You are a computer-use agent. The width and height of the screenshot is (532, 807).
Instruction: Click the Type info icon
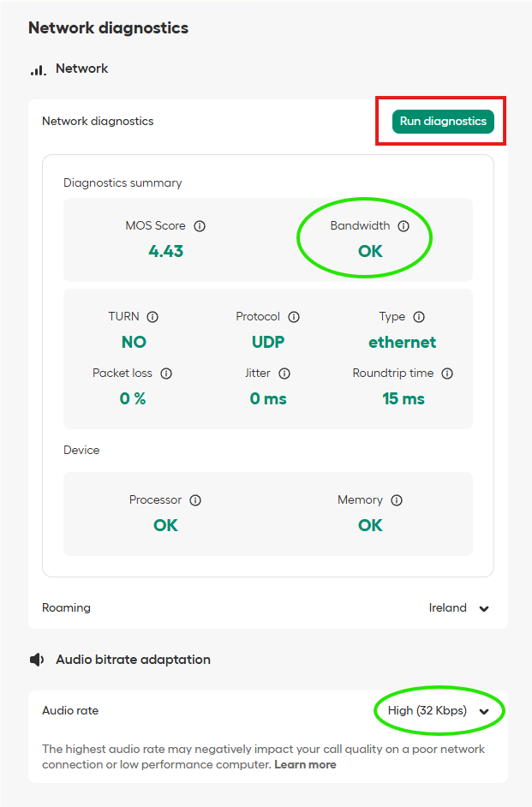click(x=419, y=317)
